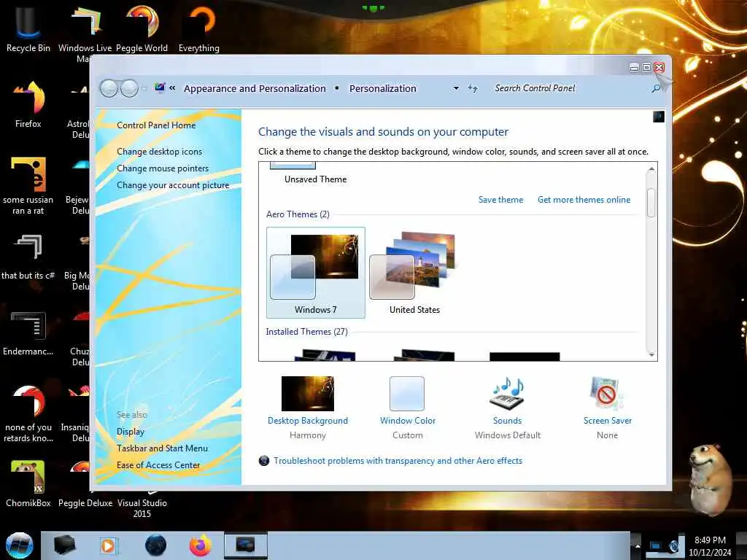This screenshot has height=560, width=747.
Task: Launch Firefox from the desktop icon
Action: [28, 104]
